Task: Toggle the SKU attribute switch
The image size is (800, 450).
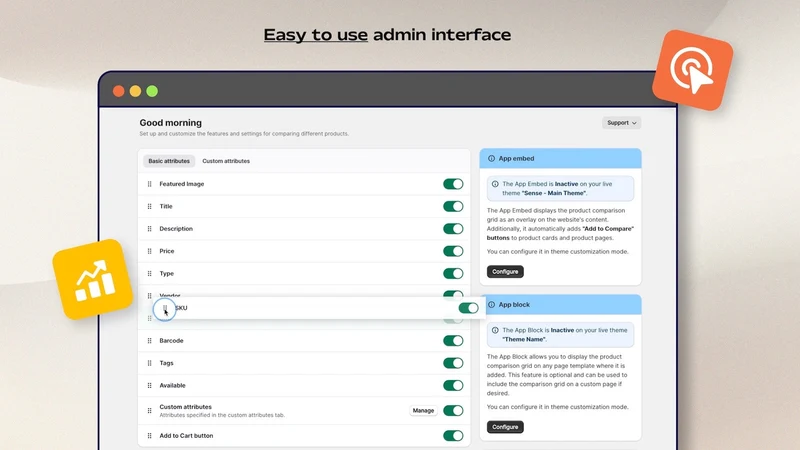Action: point(468,308)
